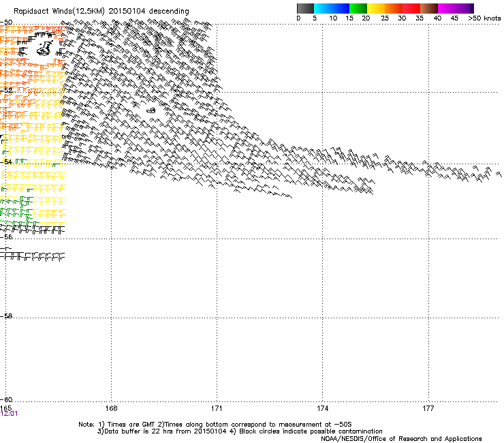Click the '-54' latitude label
The width and height of the screenshot is (504, 443).
(x=6, y=162)
